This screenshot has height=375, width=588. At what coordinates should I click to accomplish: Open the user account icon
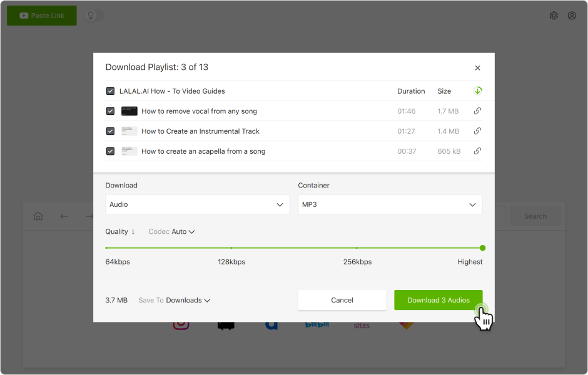click(x=572, y=16)
